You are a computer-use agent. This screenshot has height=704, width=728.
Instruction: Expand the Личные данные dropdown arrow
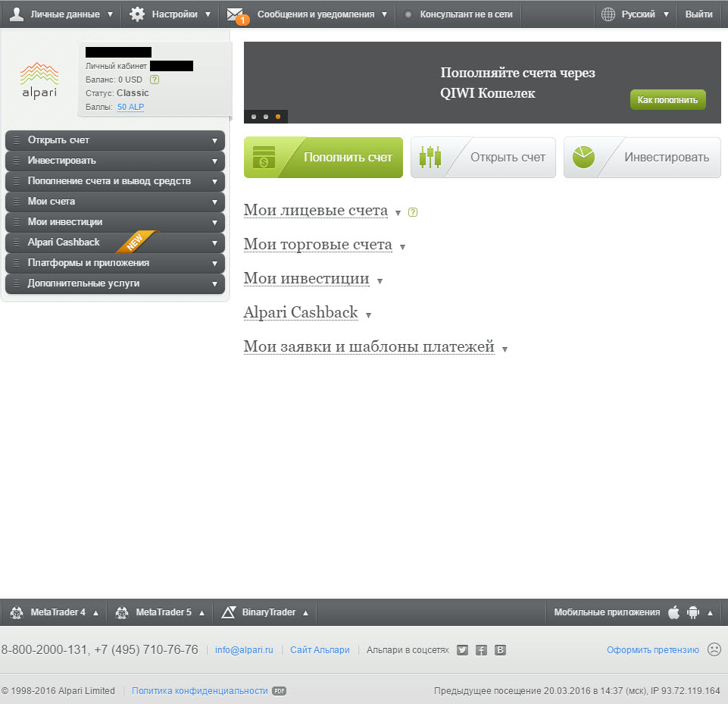click(110, 14)
